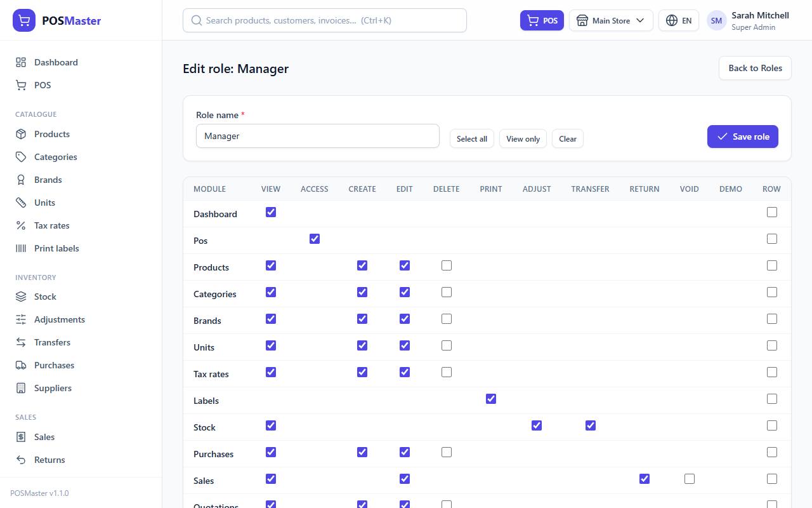Click Clear permissions button

tap(568, 139)
